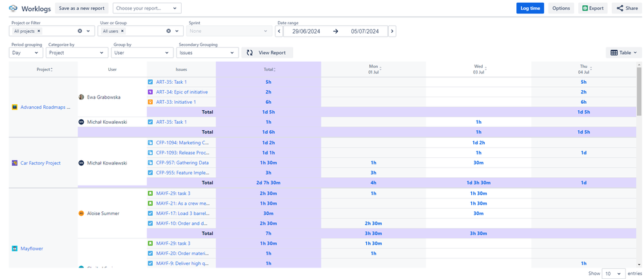Click the Advanced Roadmaps project icon
The image size is (644, 279).
pos(15,107)
